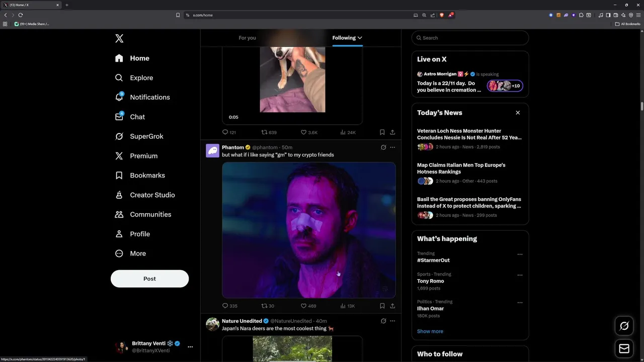Open the Phantom post image

click(x=308, y=230)
